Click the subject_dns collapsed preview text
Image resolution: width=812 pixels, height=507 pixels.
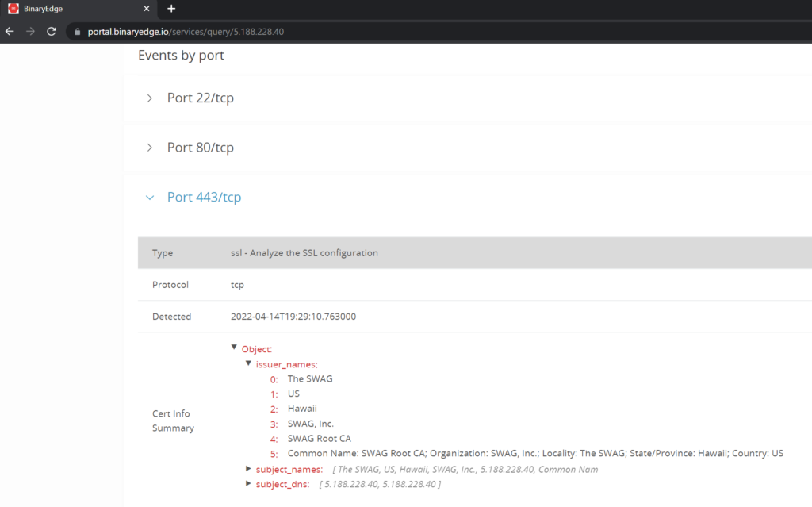[380, 484]
